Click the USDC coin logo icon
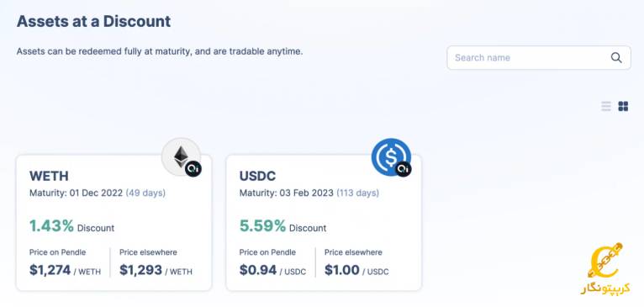 (391, 157)
